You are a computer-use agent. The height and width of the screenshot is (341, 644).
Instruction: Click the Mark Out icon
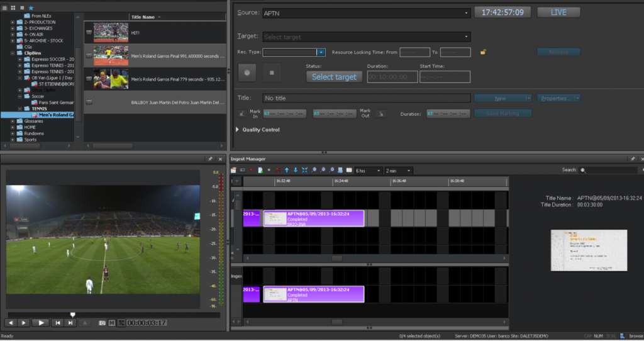(380, 114)
